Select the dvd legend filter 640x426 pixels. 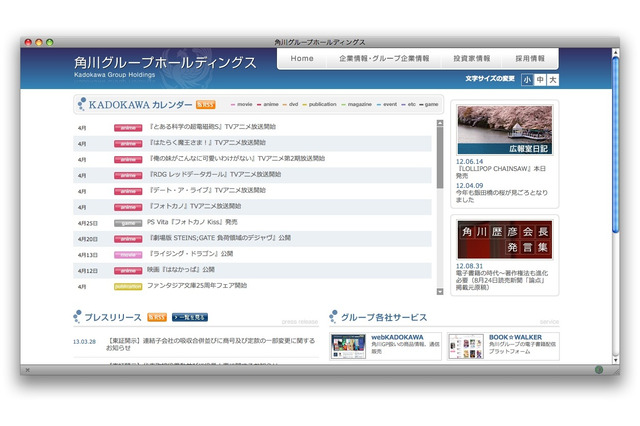(291, 104)
